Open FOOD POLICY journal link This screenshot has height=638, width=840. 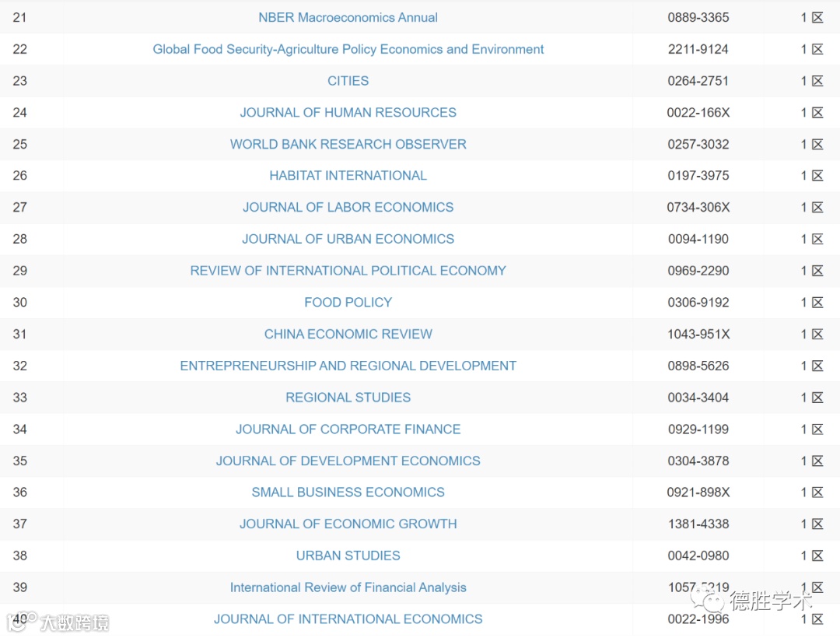[348, 302]
